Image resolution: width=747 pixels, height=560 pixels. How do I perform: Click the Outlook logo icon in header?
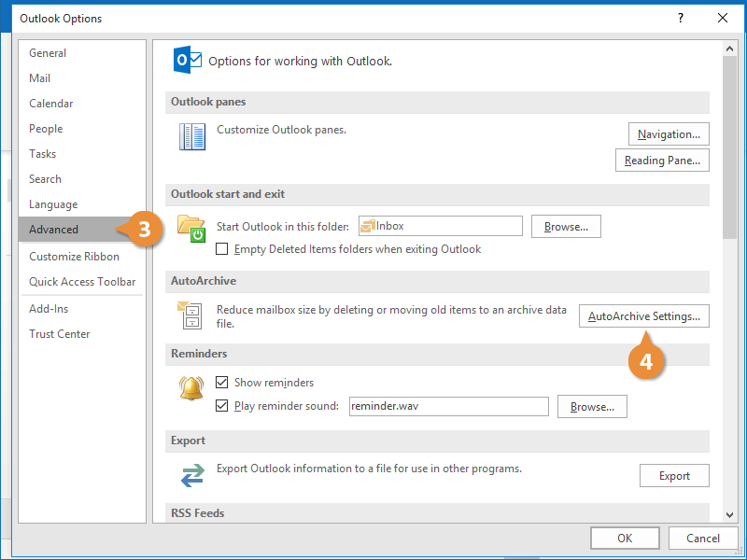click(188, 60)
